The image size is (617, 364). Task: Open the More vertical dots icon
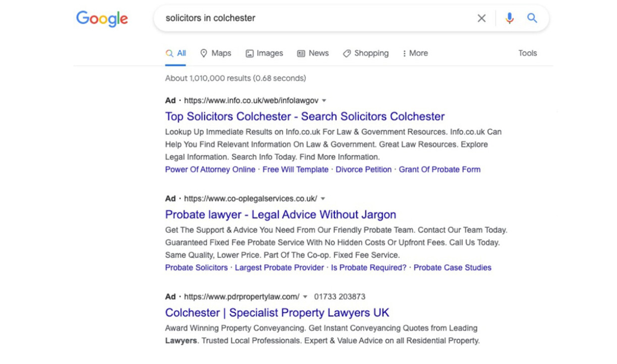pos(405,53)
